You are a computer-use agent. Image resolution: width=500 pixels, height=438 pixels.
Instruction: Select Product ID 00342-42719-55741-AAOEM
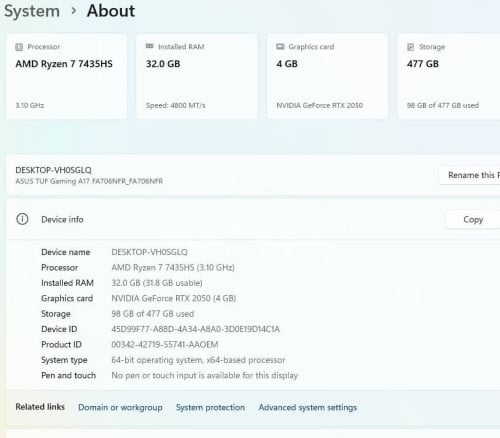tap(165, 344)
